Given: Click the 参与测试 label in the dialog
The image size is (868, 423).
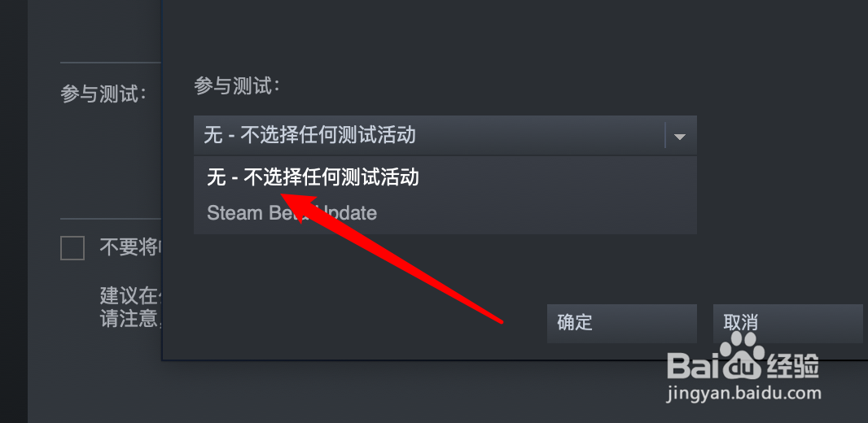Looking at the screenshot, I should click(x=237, y=85).
